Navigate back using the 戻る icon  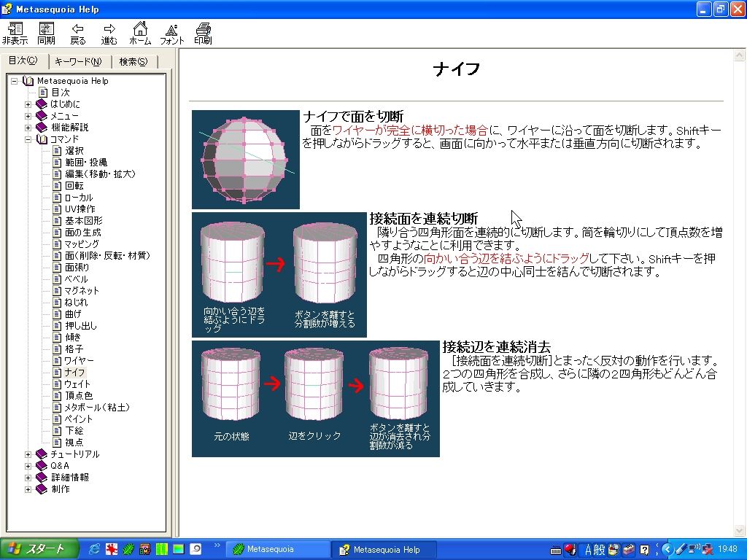tap(77, 32)
